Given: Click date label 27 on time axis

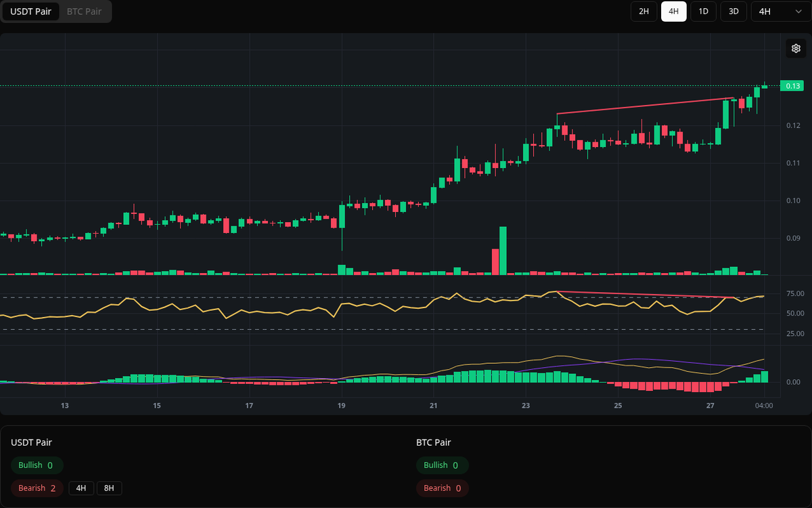Looking at the screenshot, I should 710,406.
